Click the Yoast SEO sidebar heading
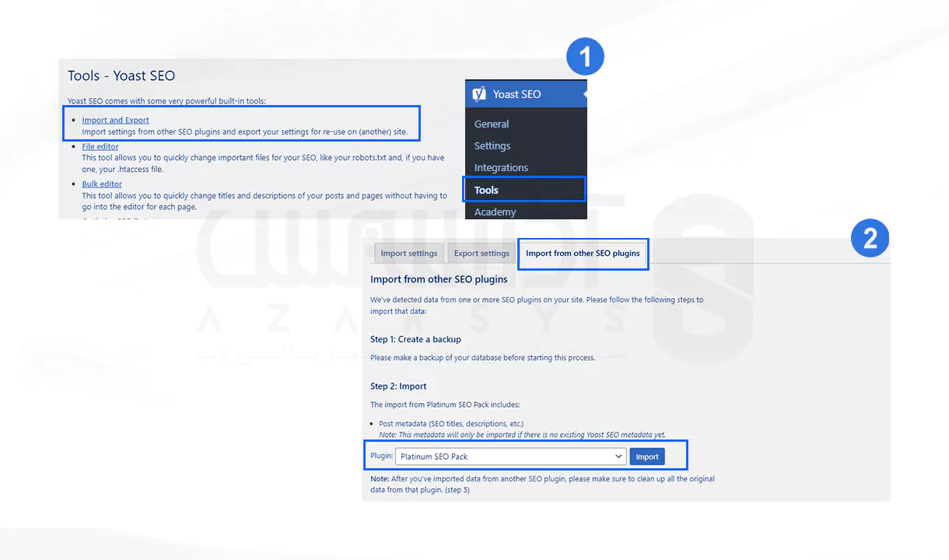 pyautogui.click(x=517, y=94)
